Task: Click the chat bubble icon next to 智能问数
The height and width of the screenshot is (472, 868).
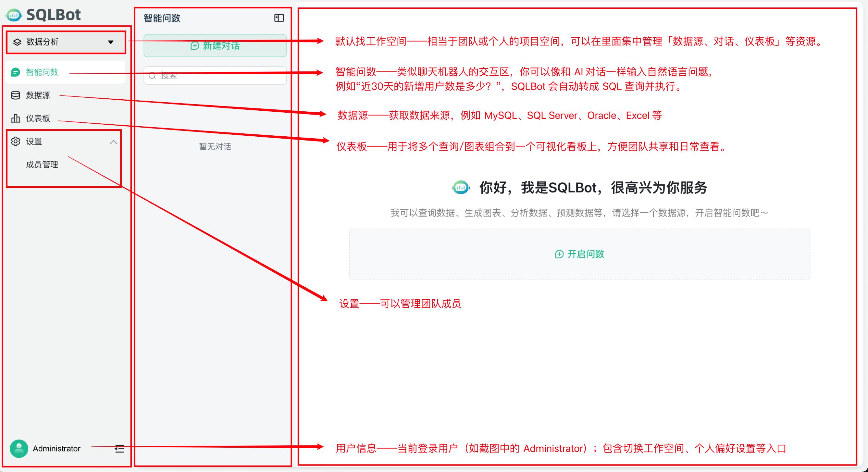Action: pos(16,72)
